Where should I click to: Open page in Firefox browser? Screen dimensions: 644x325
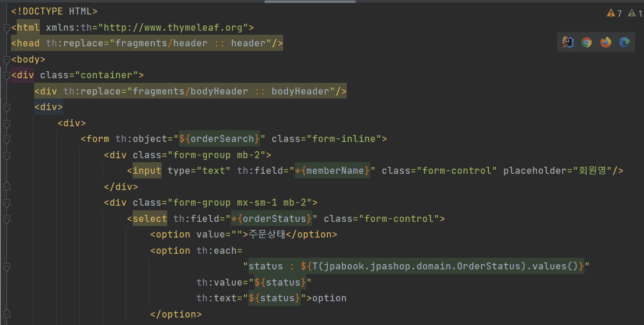(605, 42)
